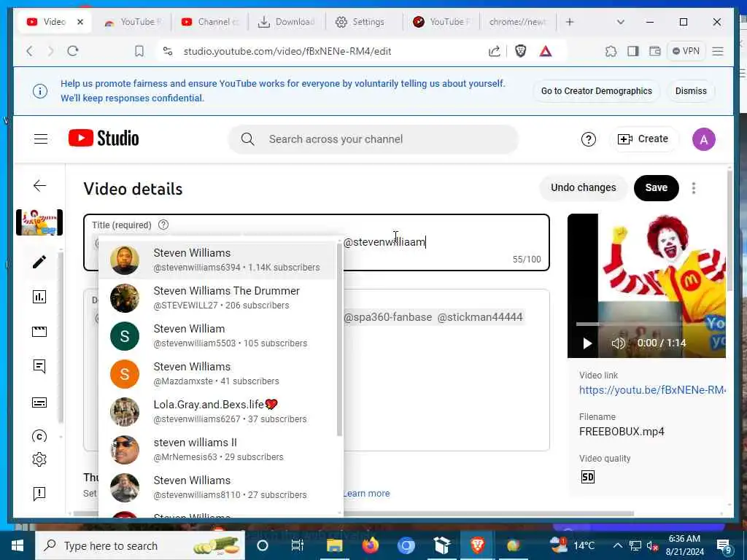Bookmark this page with the bookmark icon

tap(139, 51)
